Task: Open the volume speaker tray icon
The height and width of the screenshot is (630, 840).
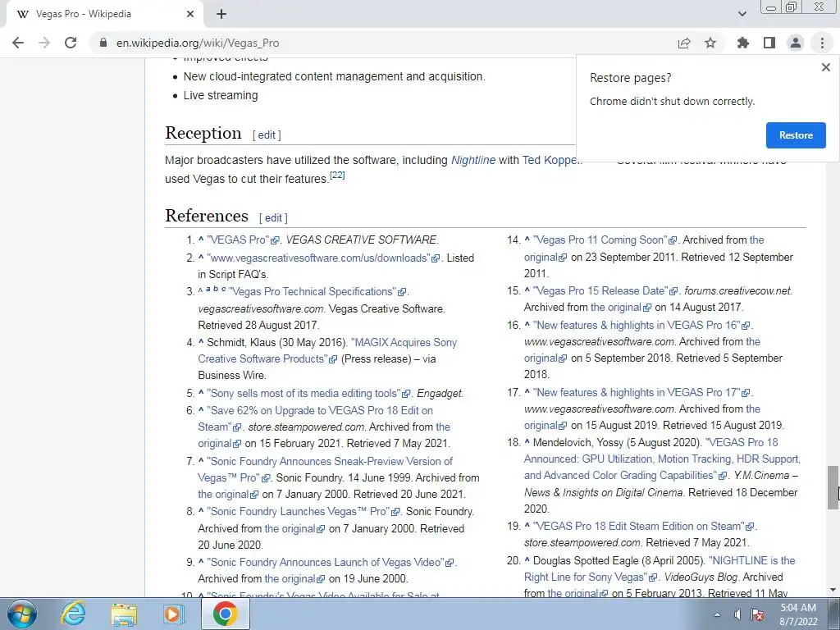Action: point(737,614)
